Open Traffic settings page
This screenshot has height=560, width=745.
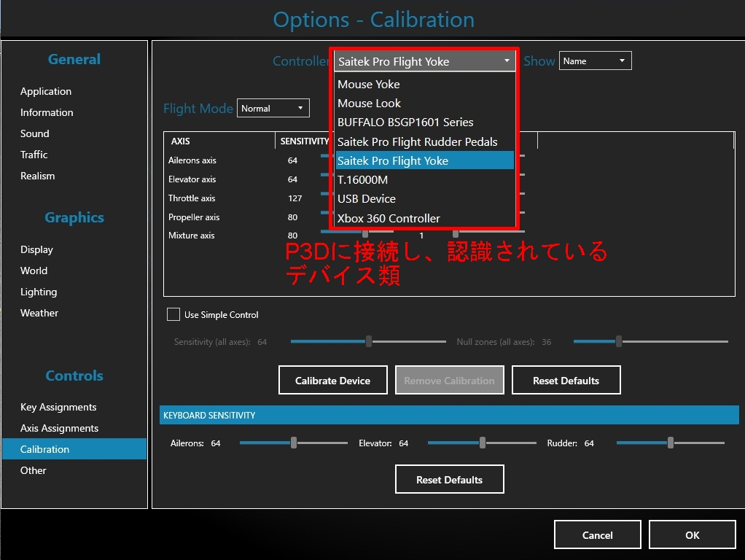tap(34, 155)
